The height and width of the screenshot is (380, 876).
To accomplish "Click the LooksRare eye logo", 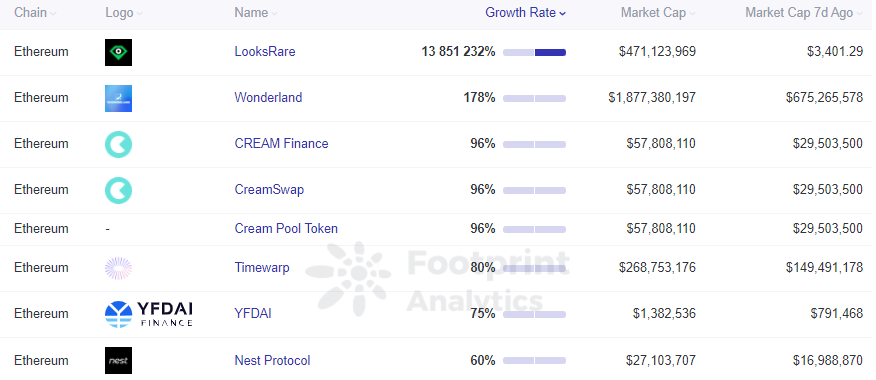I will point(118,53).
